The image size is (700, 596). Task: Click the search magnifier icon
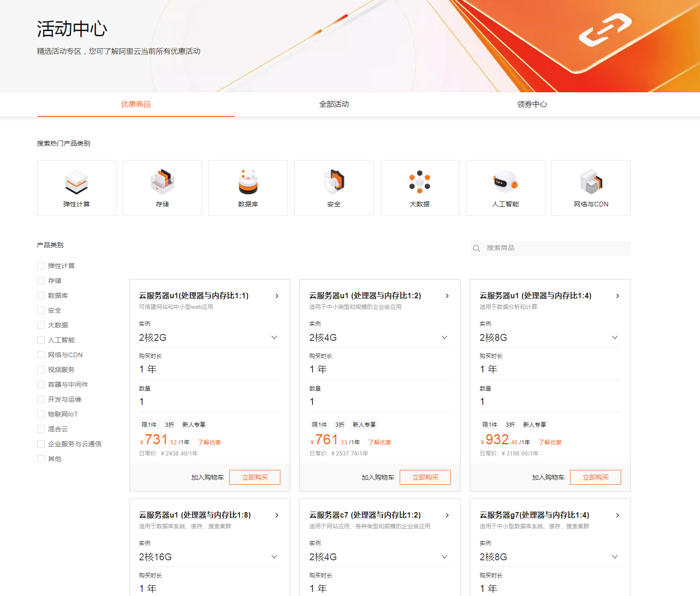pyautogui.click(x=476, y=248)
